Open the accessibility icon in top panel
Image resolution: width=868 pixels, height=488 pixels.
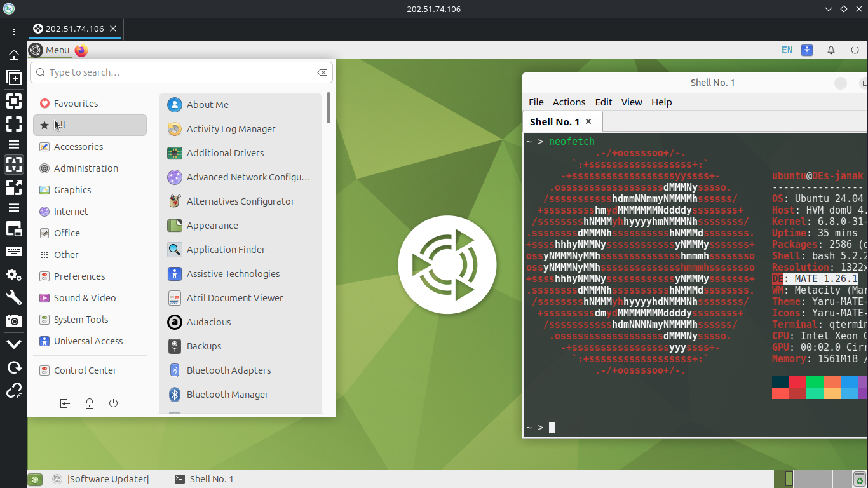pos(807,50)
